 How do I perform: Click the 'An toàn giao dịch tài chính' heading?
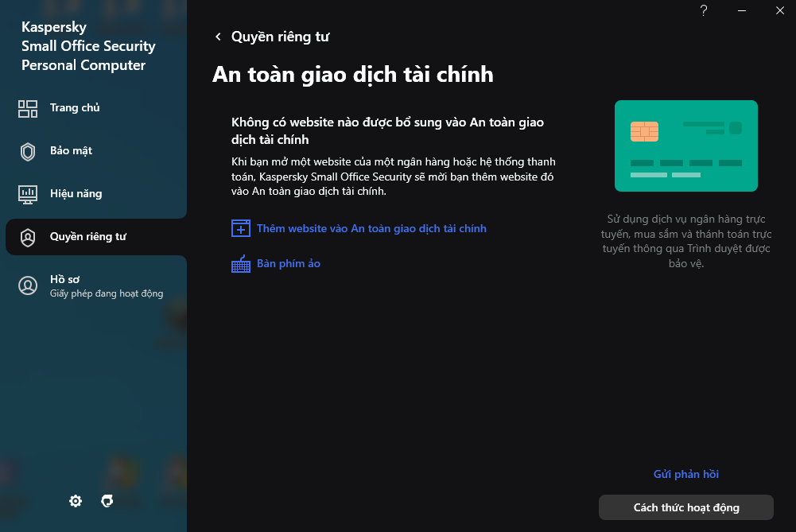click(353, 75)
